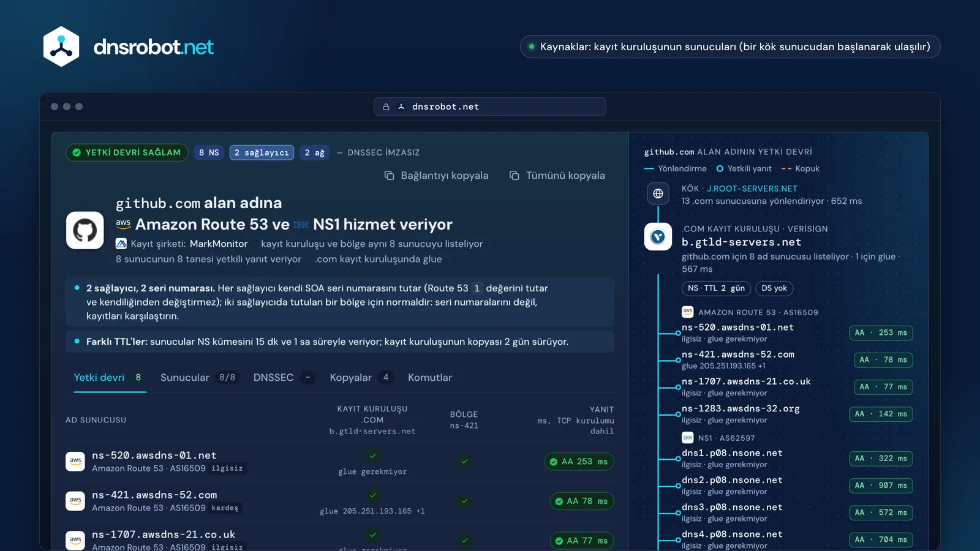The width and height of the screenshot is (980, 551).
Task: Click the 2 ağ badge
Action: pos(315,152)
